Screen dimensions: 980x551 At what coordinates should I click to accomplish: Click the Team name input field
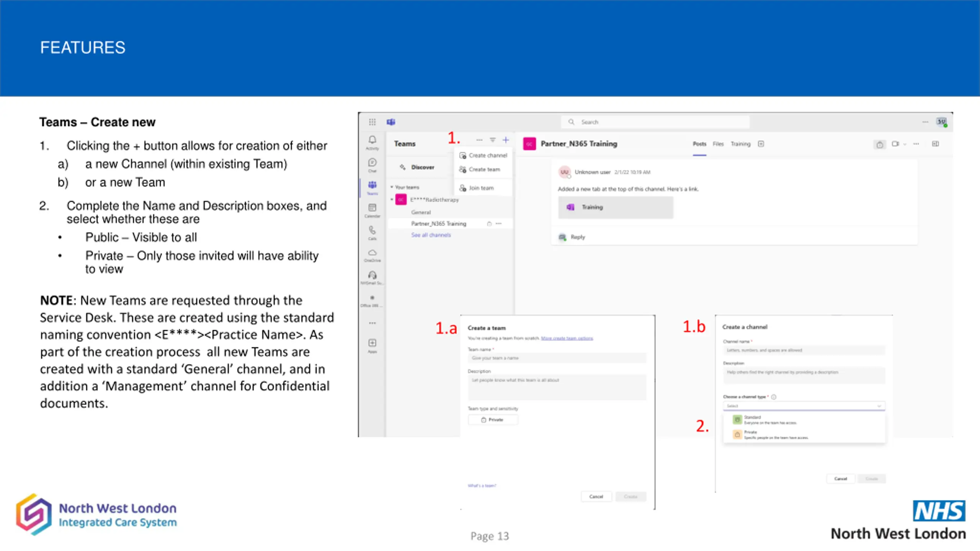(557, 358)
